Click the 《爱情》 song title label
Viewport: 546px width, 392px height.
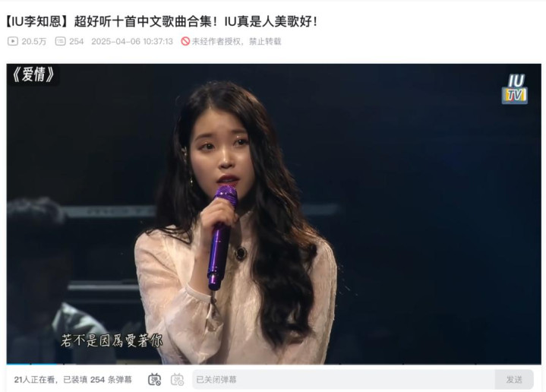[33, 74]
